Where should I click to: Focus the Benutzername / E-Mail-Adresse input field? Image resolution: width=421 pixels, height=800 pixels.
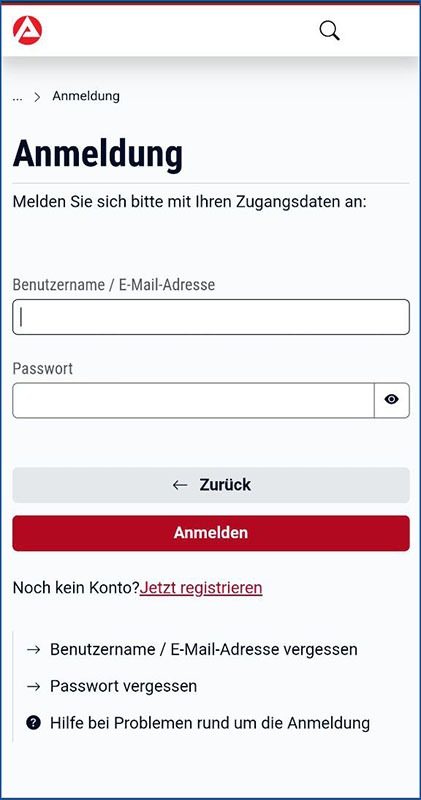tap(211, 317)
